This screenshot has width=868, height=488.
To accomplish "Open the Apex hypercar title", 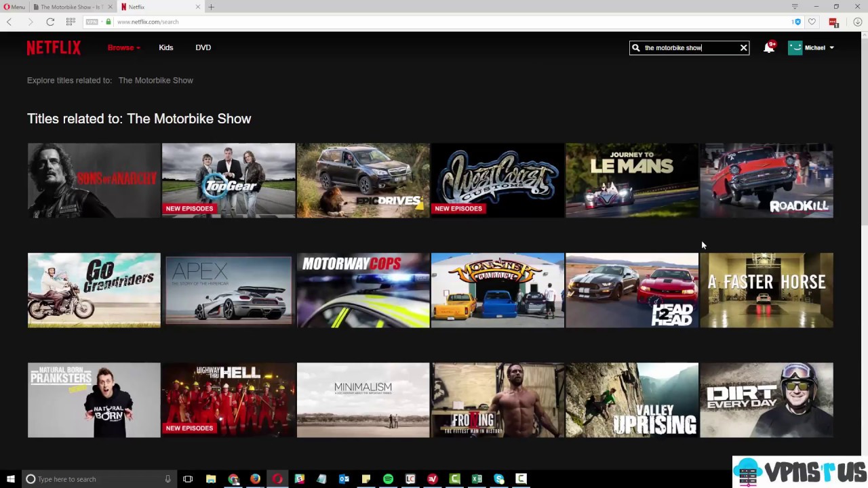I will tap(229, 290).
